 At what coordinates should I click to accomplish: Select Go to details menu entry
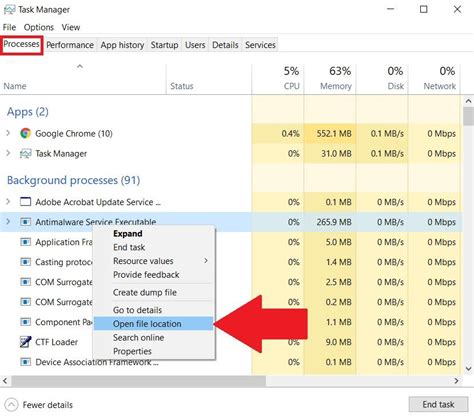[137, 310]
